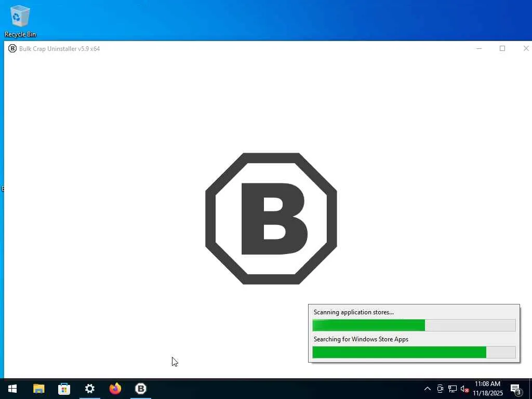Click the Bulk Crap Uninstaller title bar logo
Viewport: 532px width, 399px height.
coord(12,48)
